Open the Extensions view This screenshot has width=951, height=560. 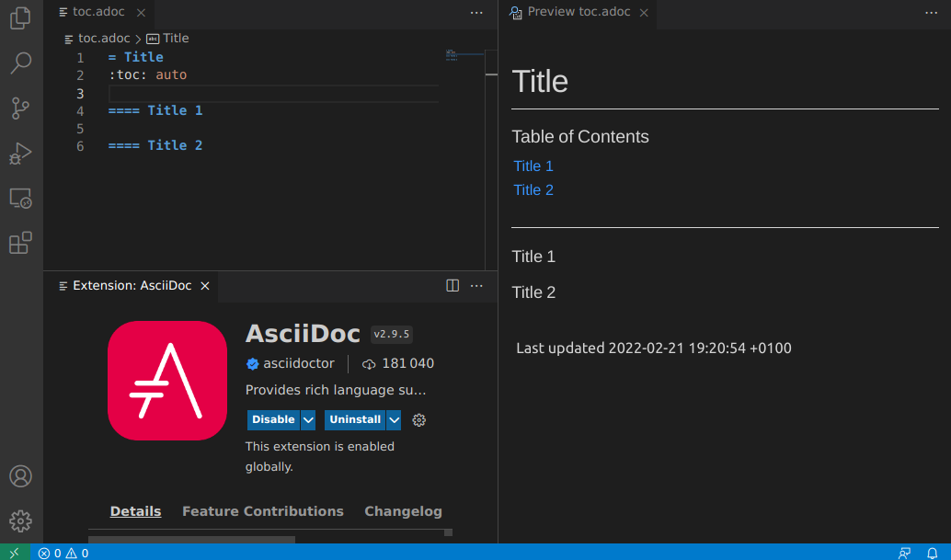(x=20, y=243)
